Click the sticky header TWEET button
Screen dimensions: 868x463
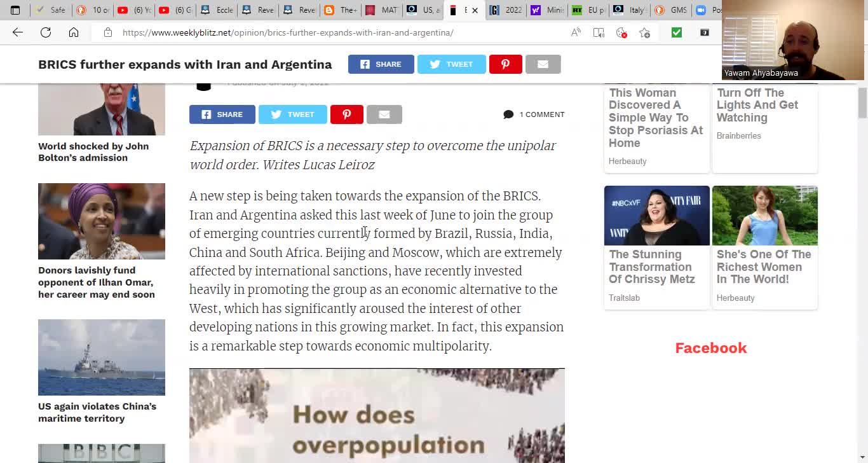point(452,64)
